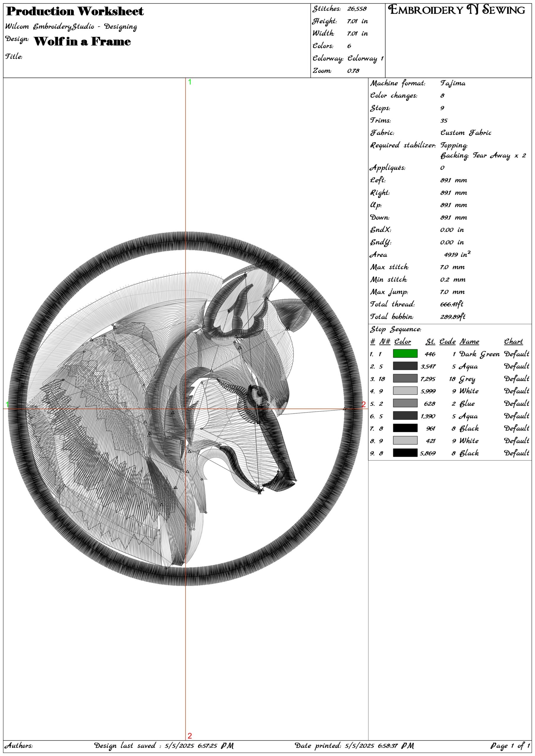Click the Height value "7.01 in"
This screenshot has height=756, width=535.
[357, 21]
